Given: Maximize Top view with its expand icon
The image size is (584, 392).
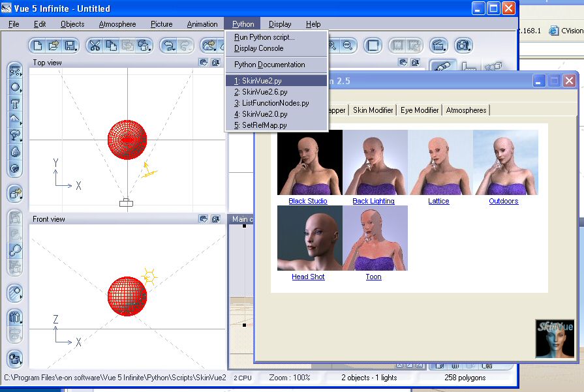Looking at the screenshot, I should pyautogui.click(x=215, y=63).
